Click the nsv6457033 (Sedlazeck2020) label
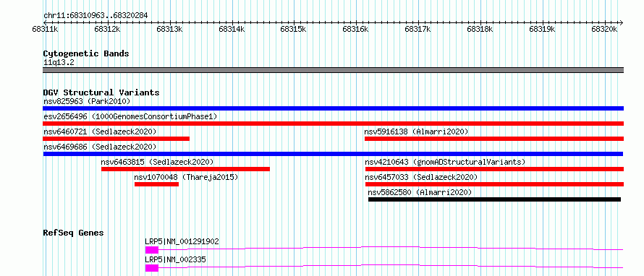Viewport: 644px width, 276px height. (x=421, y=177)
